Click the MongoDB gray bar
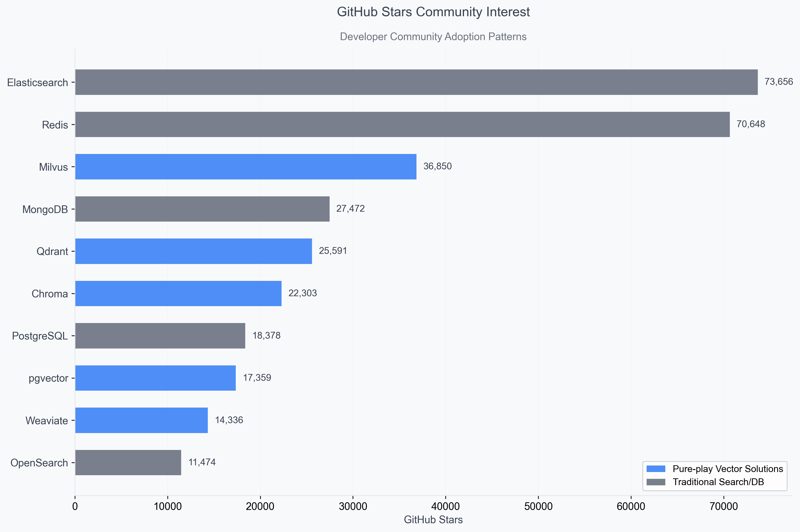 tap(202, 209)
